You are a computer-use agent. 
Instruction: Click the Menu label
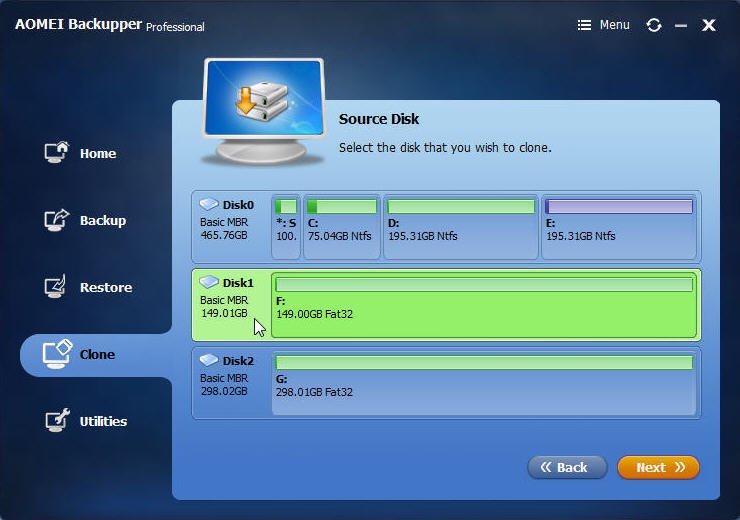[614, 25]
